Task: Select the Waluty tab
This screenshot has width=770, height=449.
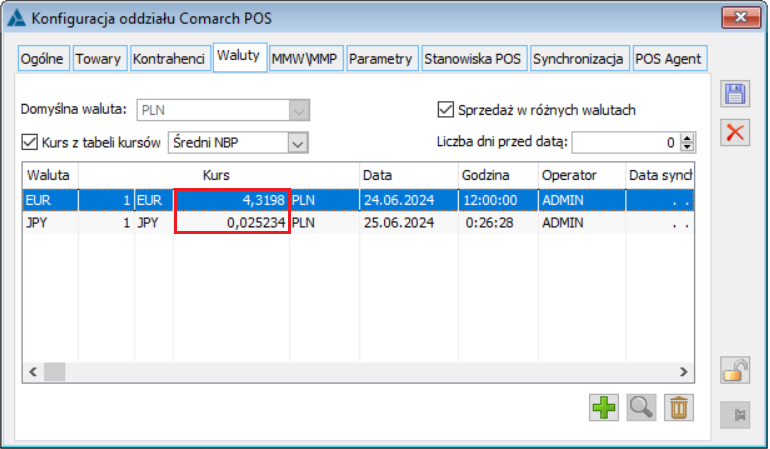Action: pyautogui.click(x=239, y=56)
